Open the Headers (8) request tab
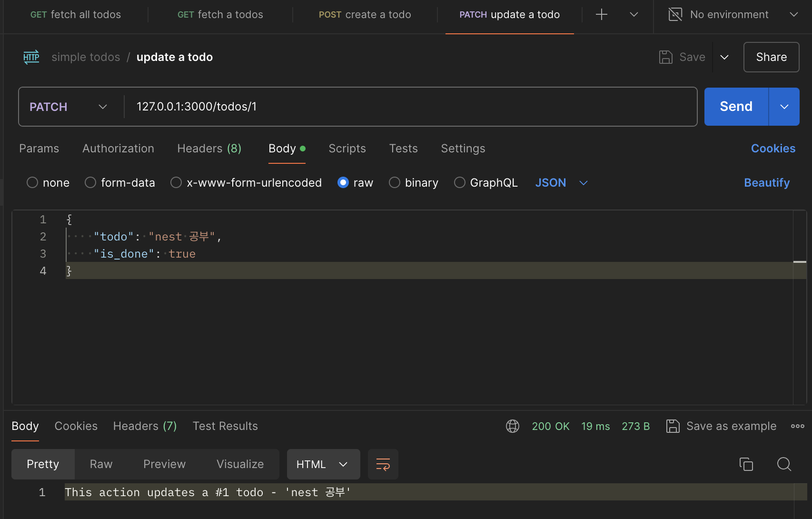 pos(209,149)
